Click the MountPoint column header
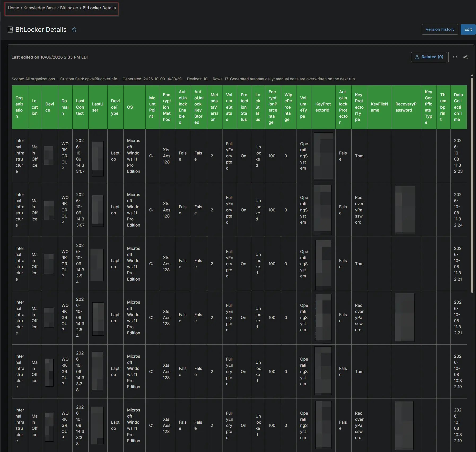The image size is (476, 452). [x=152, y=107]
